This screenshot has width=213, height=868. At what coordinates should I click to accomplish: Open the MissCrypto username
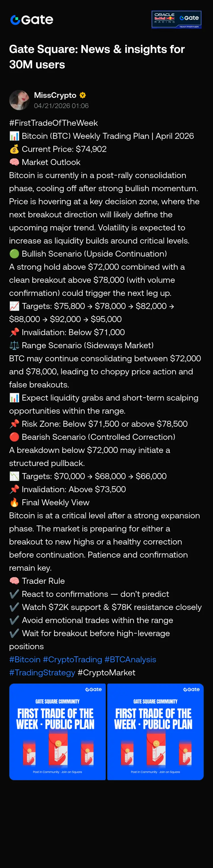[x=55, y=95]
